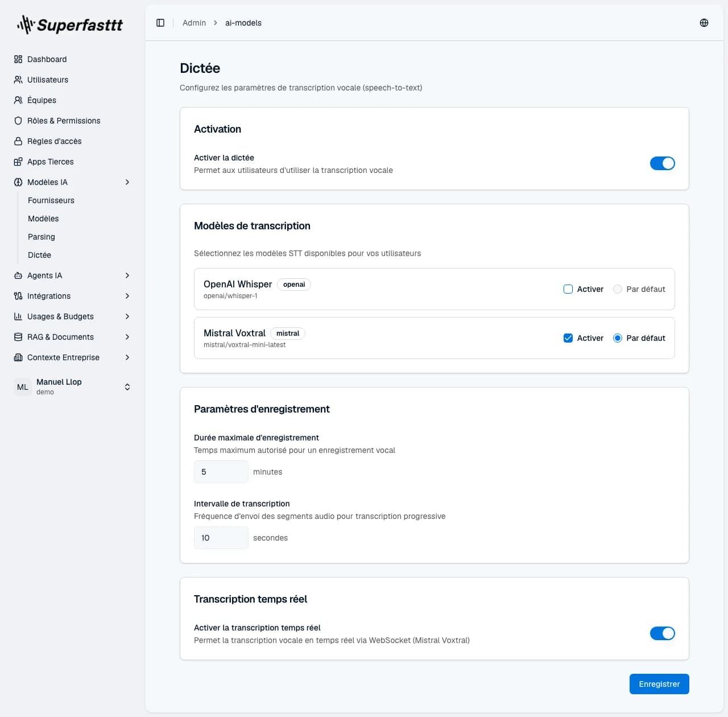Click the Équipes team icon
The height and width of the screenshot is (717, 728).
tap(18, 100)
